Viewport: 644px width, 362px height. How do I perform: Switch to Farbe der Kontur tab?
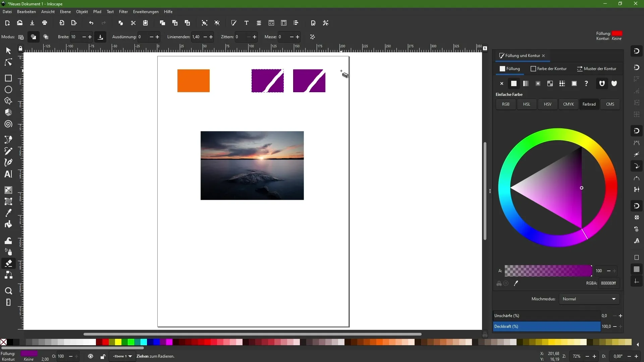(549, 69)
